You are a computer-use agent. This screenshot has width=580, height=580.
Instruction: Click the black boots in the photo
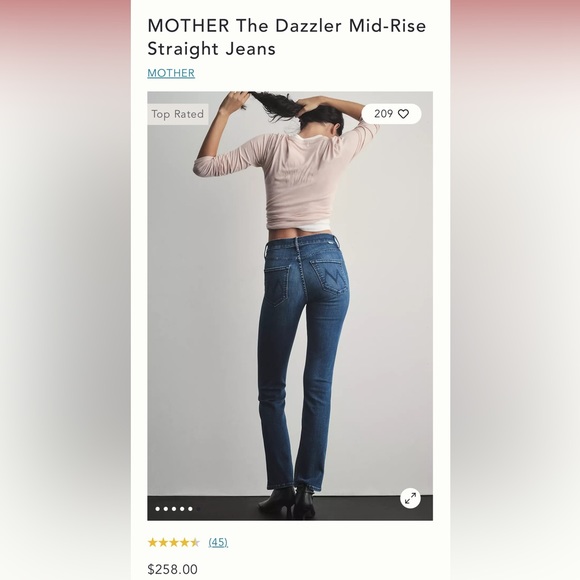[x=287, y=501]
